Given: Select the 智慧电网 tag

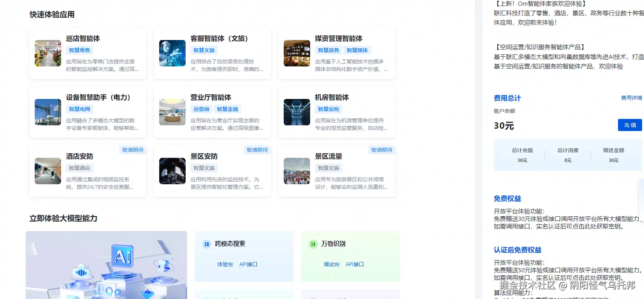Looking at the screenshot, I should click(x=80, y=109).
